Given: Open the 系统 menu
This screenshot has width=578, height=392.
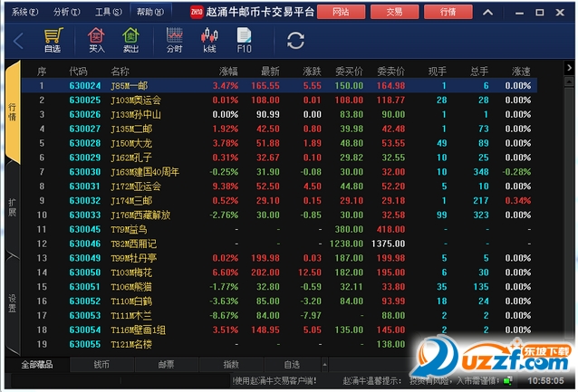Looking at the screenshot, I should tap(24, 12).
